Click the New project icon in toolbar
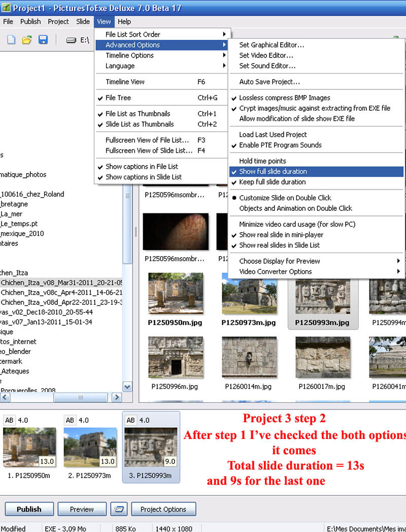406x532 pixels. (x=11, y=40)
